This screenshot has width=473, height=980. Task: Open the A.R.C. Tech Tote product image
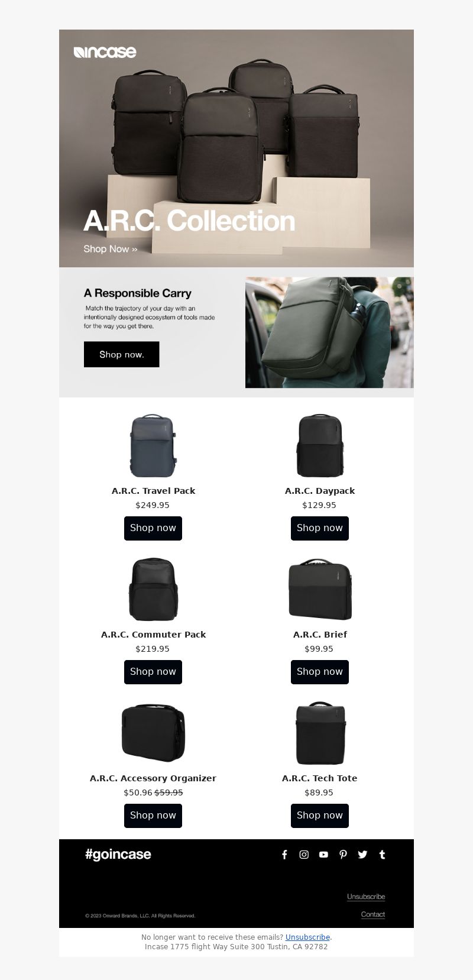[320, 733]
